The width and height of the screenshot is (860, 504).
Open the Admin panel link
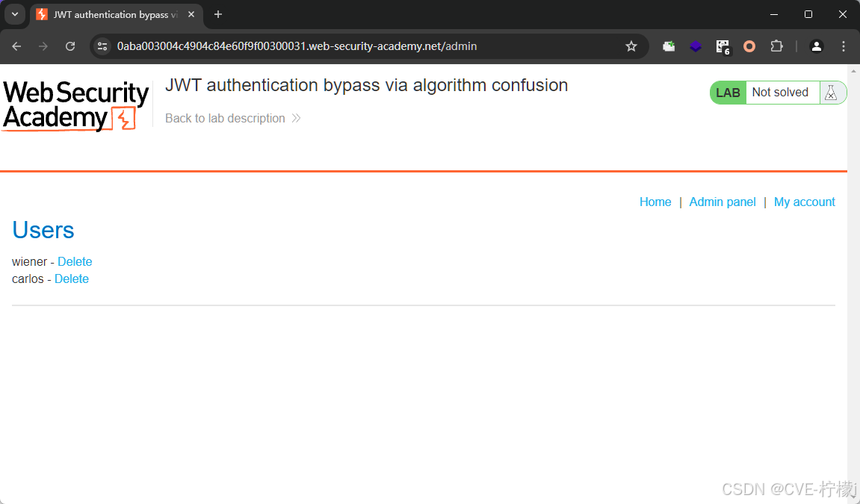pos(723,202)
